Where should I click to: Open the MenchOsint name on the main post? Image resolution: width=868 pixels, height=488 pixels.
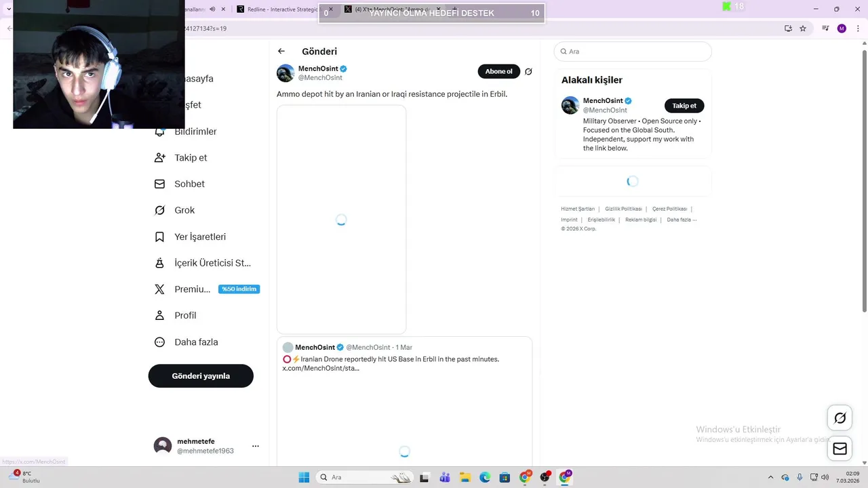318,68
